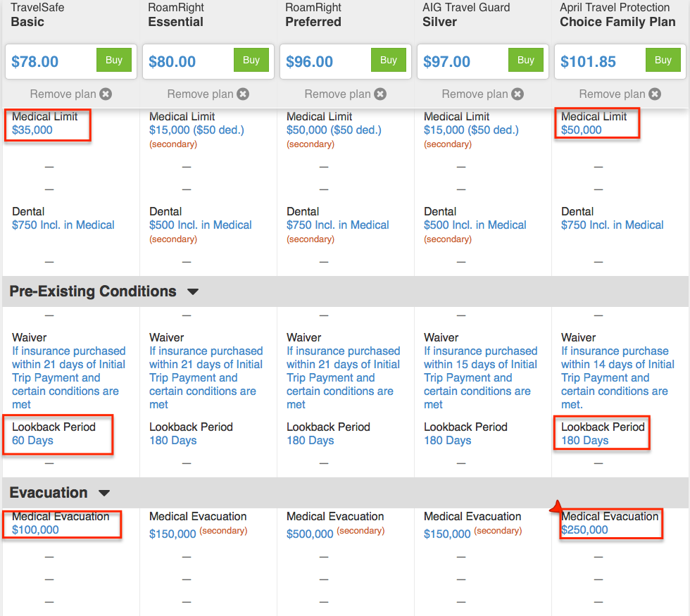Select the RoamRight Preferred plan title

(313, 15)
